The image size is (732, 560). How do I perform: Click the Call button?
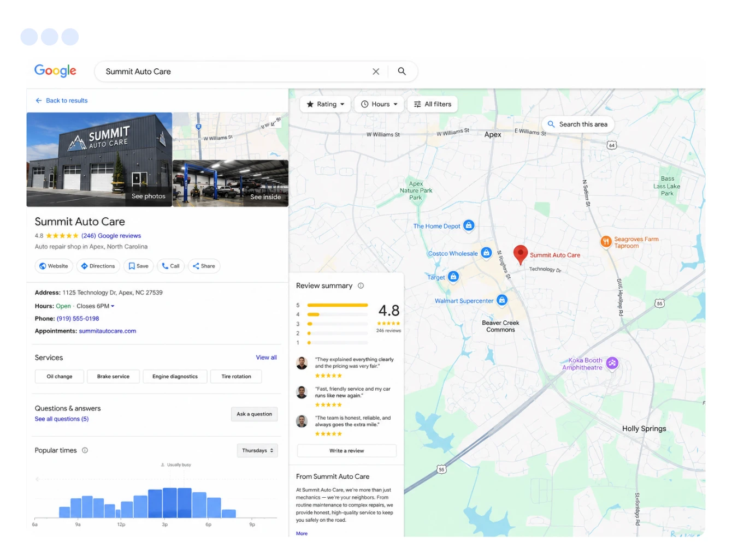pos(171,266)
